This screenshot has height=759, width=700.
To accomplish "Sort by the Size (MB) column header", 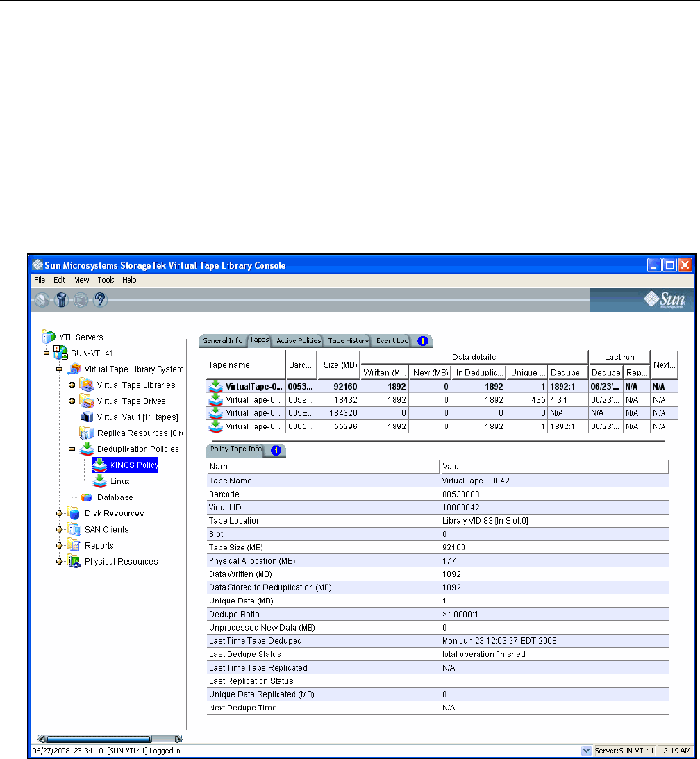I will [x=340, y=365].
